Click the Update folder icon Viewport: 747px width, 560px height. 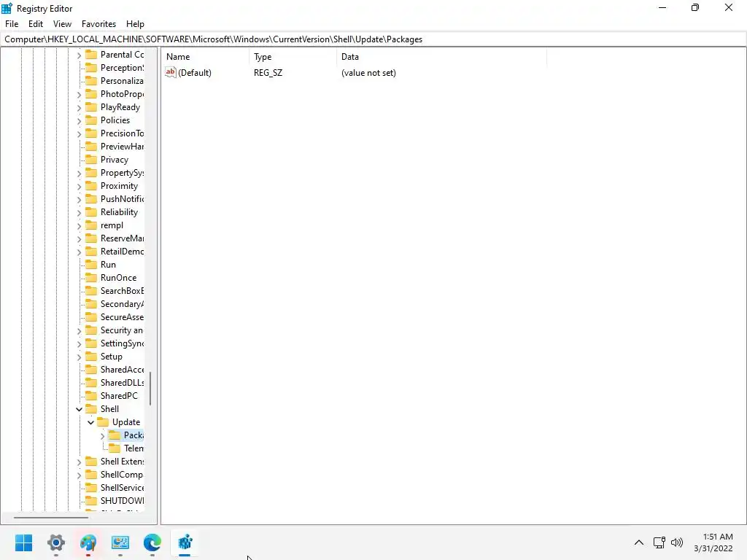[103, 422]
